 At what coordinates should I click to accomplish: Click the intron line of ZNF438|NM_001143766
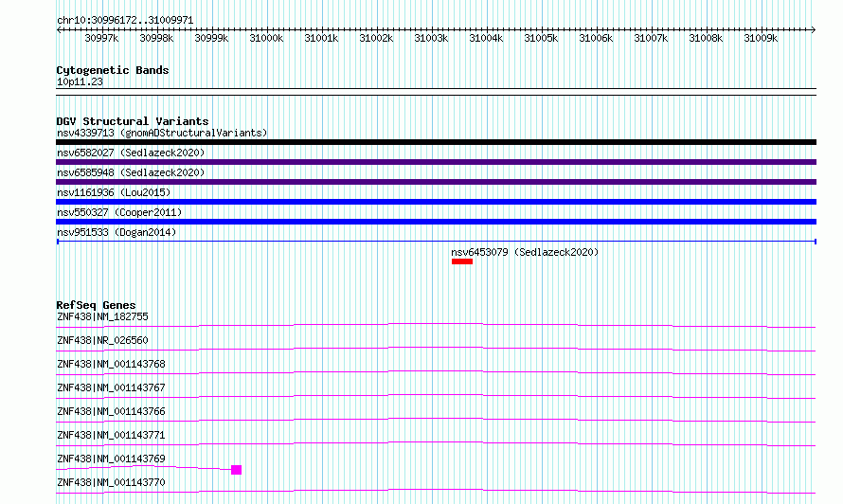[x=436, y=420]
